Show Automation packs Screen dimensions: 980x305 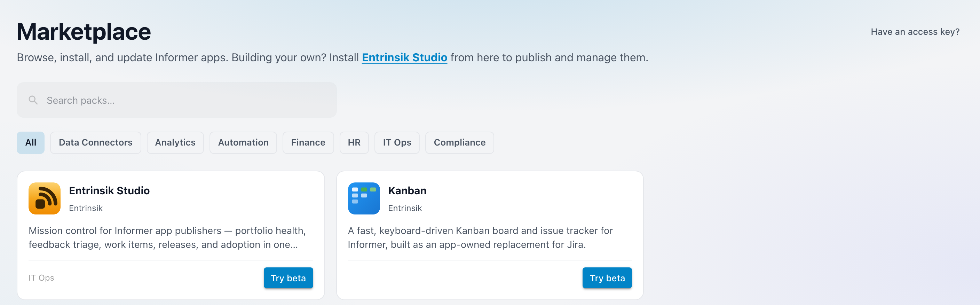243,142
